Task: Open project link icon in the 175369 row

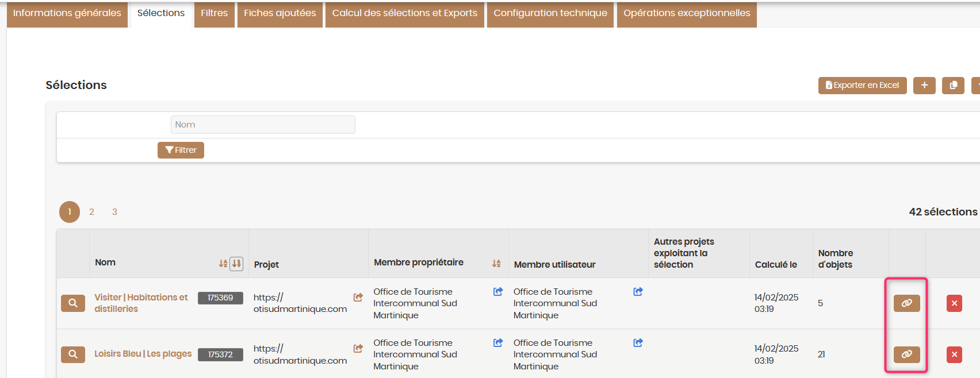Action: pos(358,297)
